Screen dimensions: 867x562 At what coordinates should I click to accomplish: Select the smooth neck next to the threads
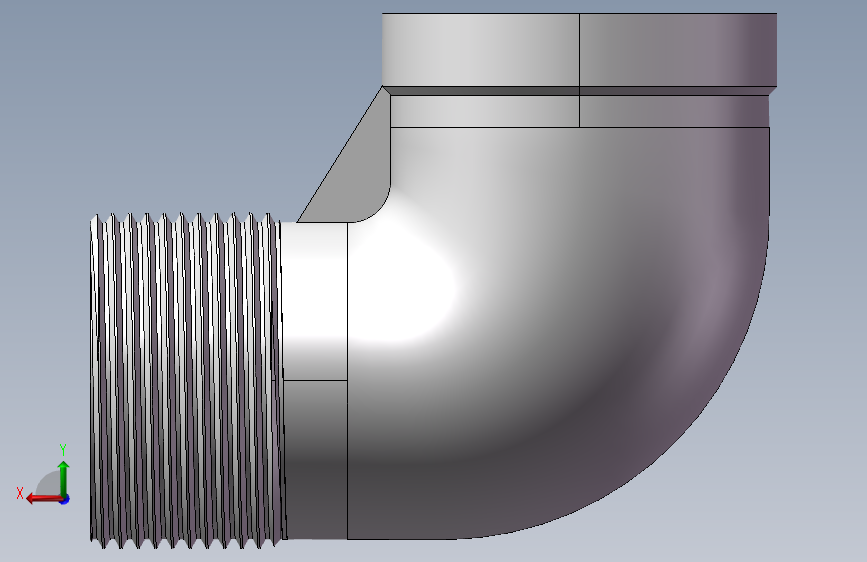point(315,381)
